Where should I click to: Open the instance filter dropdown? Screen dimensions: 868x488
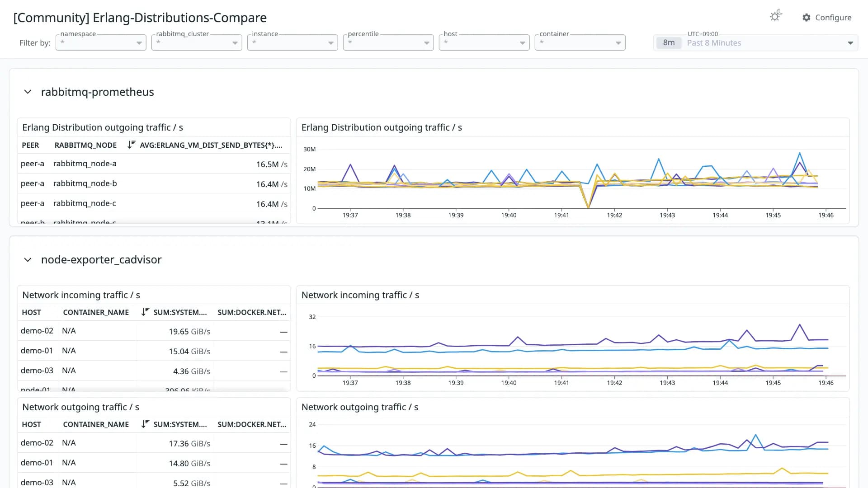coord(292,42)
